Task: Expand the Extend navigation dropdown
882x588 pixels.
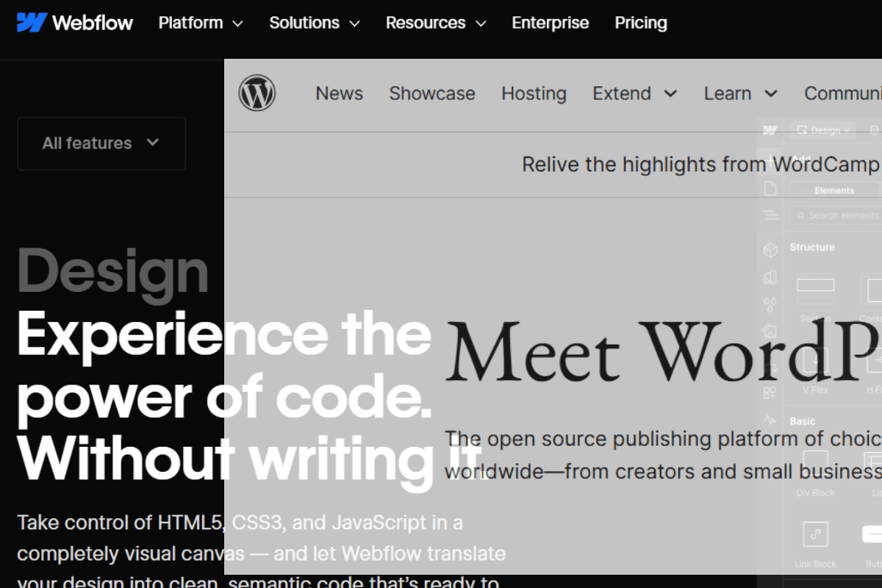Action: pos(634,93)
